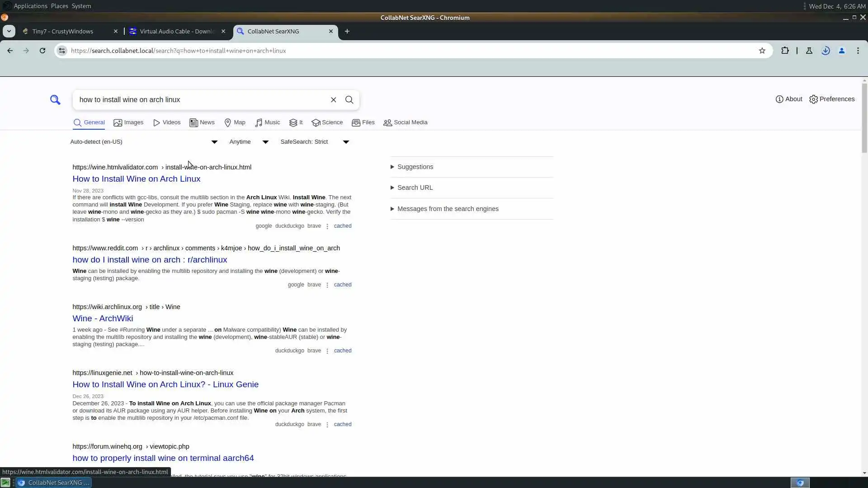This screenshot has width=868, height=488.
Task: Click into the search query input field
Action: [x=201, y=100]
